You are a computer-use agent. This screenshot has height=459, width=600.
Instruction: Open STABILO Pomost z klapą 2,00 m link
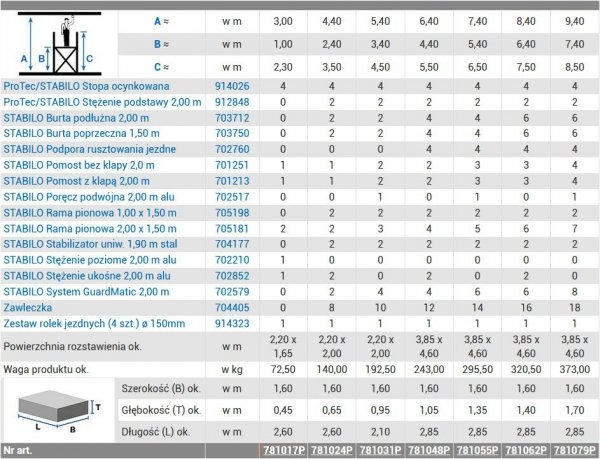tap(77, 181)
